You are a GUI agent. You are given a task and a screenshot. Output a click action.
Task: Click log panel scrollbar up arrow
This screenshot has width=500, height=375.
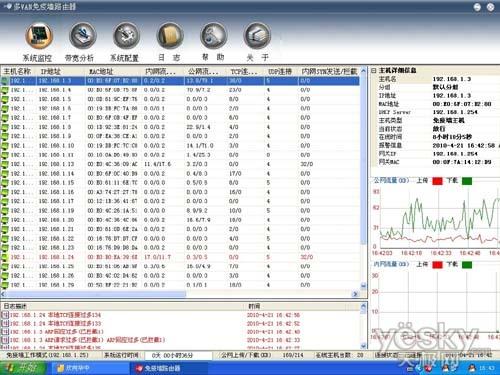pyautogui.click(x=364, y=306)
